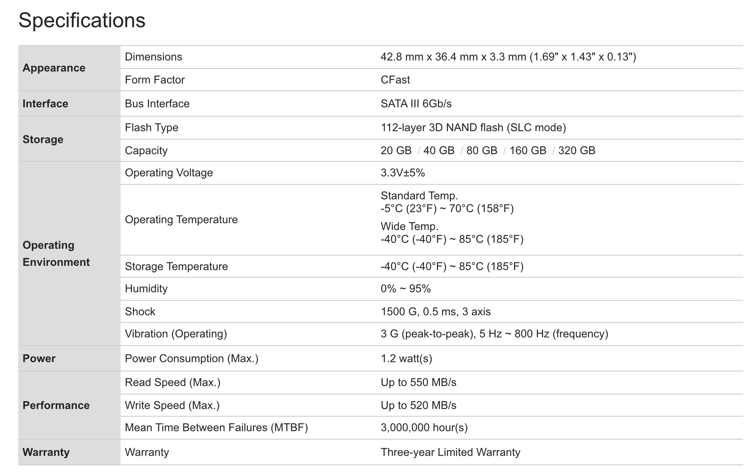Click the Specifications heading
This screenshot has height=474, width=750.
82,21
